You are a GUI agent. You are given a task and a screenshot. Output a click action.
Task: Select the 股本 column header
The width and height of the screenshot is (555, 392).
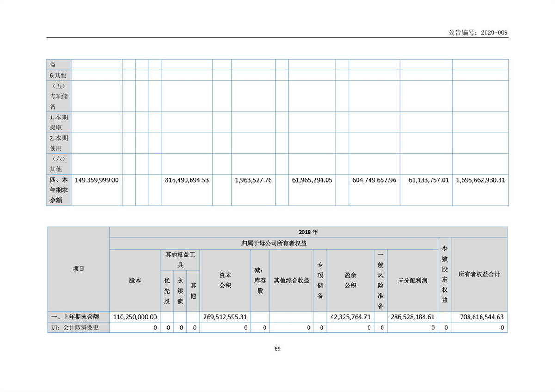(x=135, y=280)
